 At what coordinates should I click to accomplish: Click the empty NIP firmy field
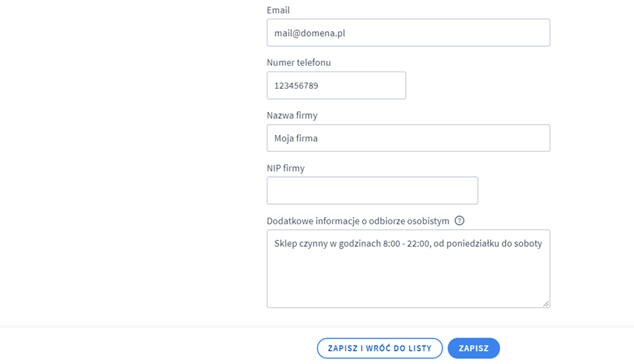pos(372,191)
